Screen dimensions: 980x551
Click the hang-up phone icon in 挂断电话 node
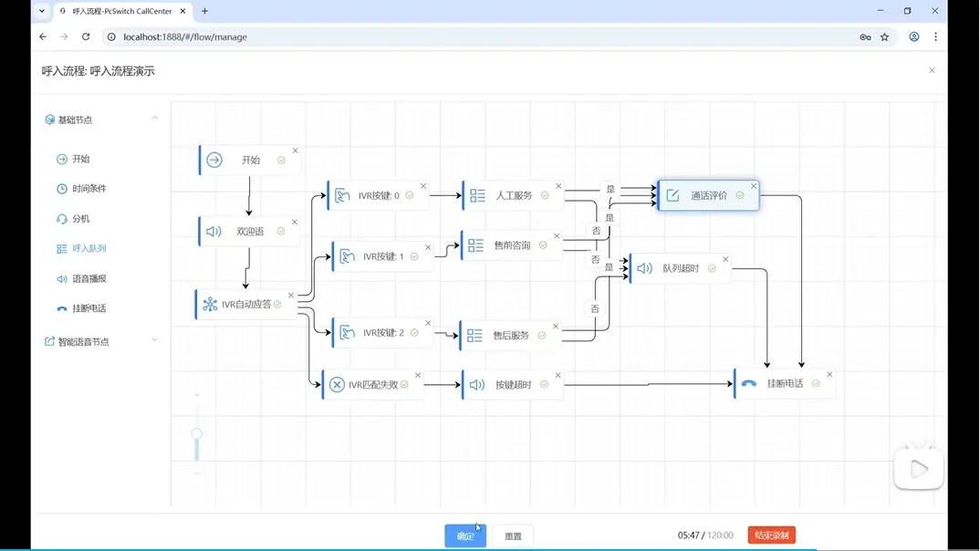point(749,384)
